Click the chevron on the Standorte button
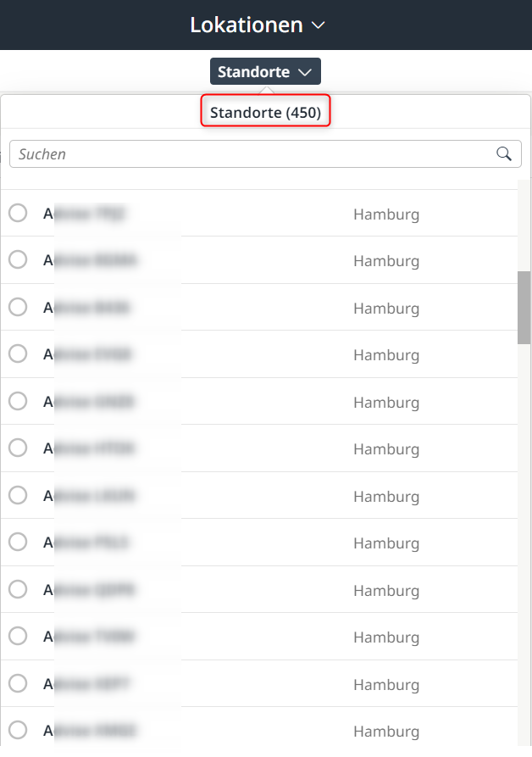532x757 pixels. tap(305, 71)
